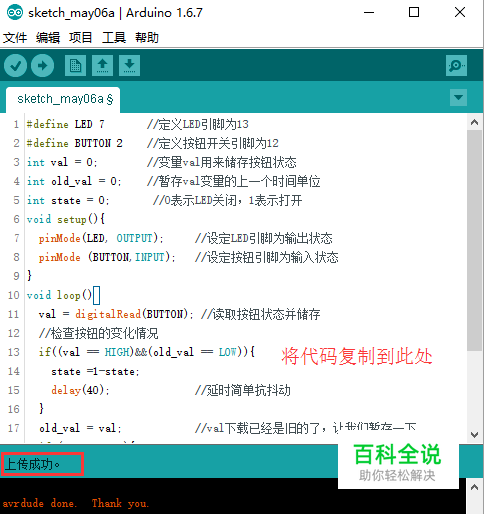This screenshot has width=484, height=514.
Task: Click comment '//设定LED引脚为输出状态'
Action: coord(264,238)
